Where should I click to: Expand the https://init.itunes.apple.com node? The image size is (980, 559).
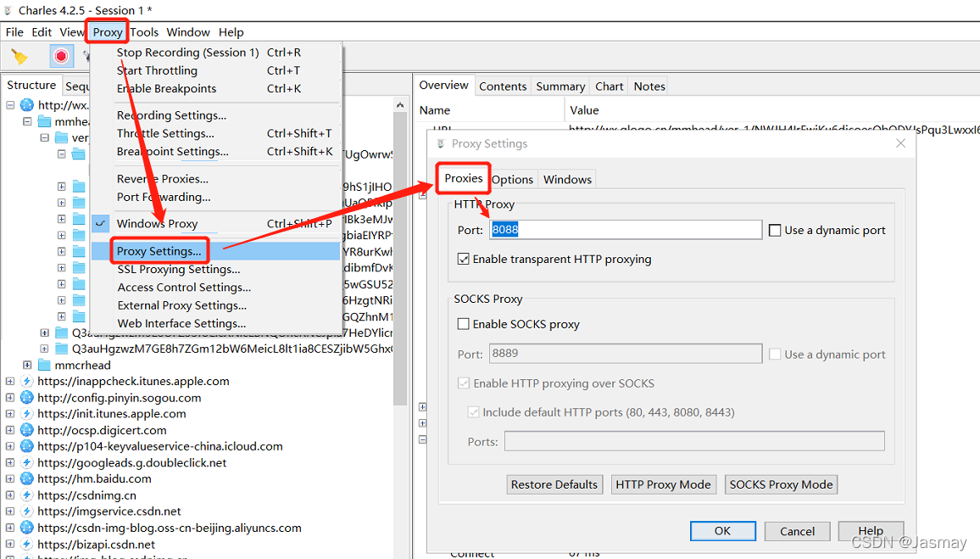(x=10, y=413)
